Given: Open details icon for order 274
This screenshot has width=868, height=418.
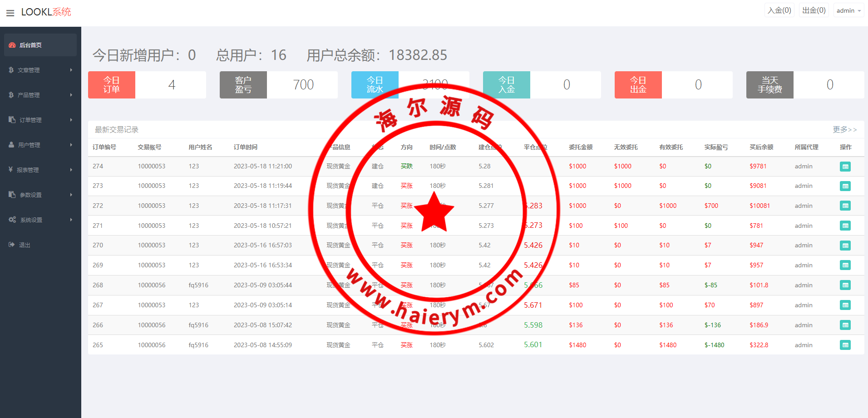Looking at the screenshot, I should [x=845, y=167].
